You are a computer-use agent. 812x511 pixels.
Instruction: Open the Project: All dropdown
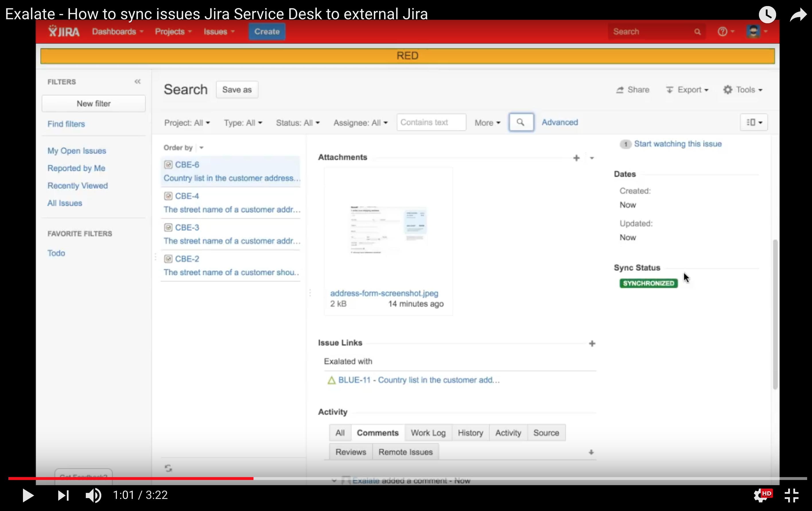187,123
